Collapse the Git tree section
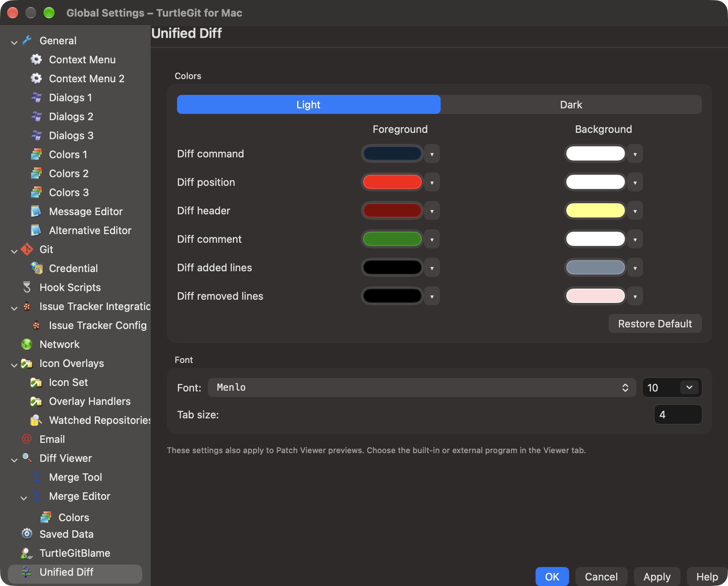The height and width of the screenshot is (586, 728). click(14, 251)
